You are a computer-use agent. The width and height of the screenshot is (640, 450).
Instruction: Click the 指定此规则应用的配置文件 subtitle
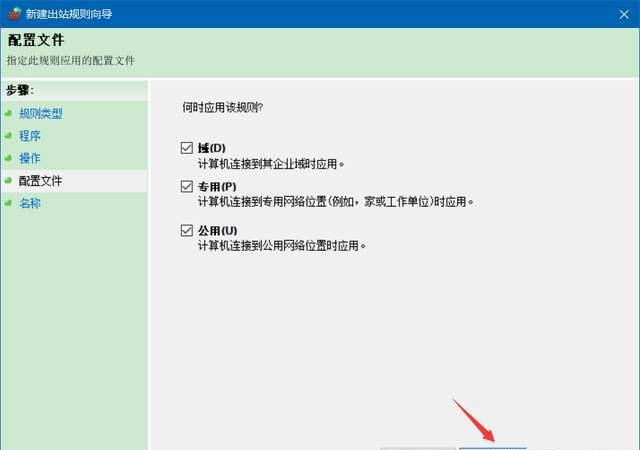click(x=71, y=61)
